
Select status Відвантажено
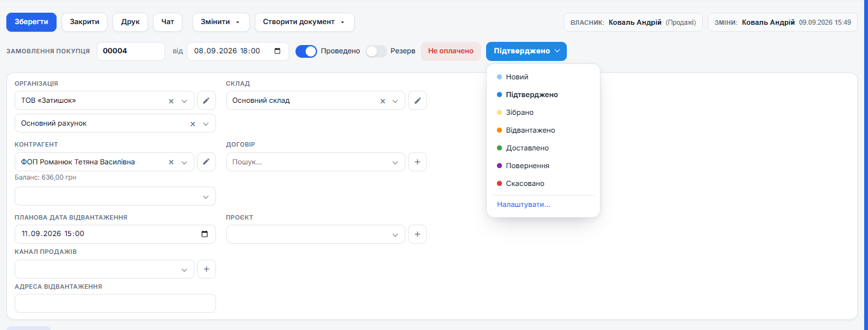[543, 130]
